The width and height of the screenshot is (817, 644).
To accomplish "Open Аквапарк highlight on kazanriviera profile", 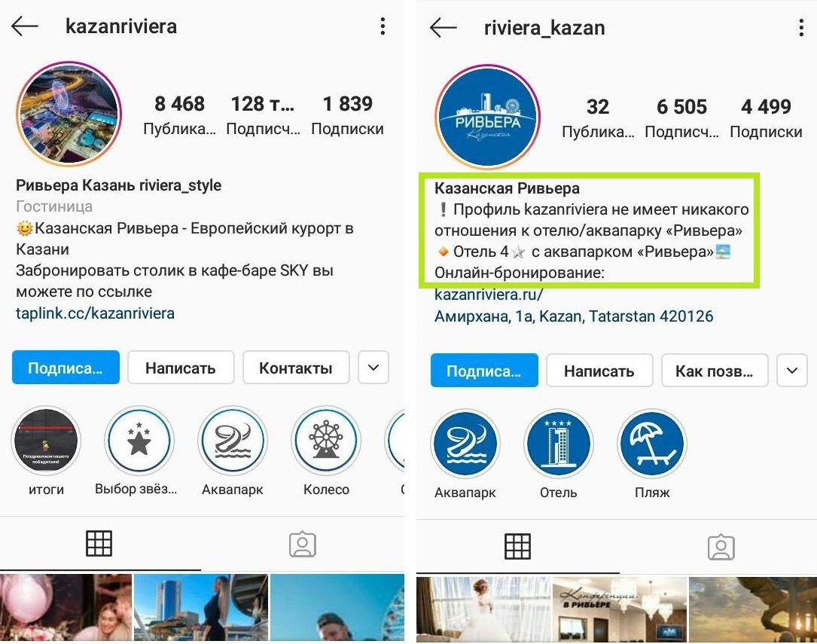I will click(233, 441).
